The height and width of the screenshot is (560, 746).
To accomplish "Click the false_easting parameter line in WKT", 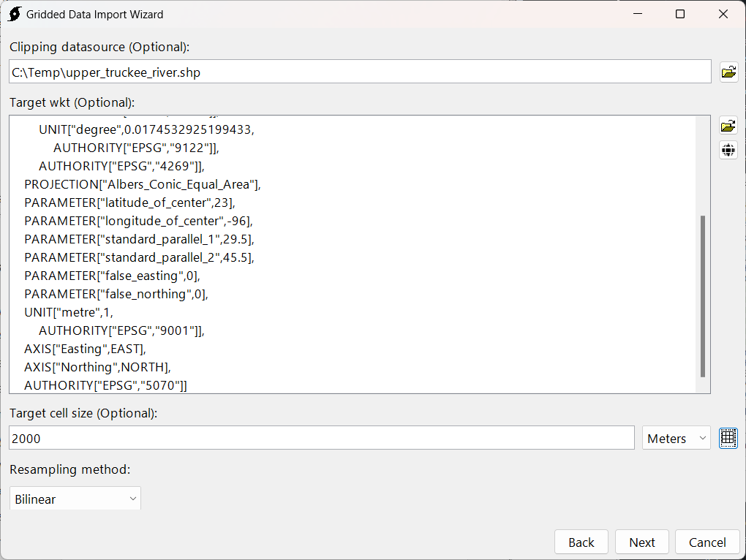I will 112,276.
